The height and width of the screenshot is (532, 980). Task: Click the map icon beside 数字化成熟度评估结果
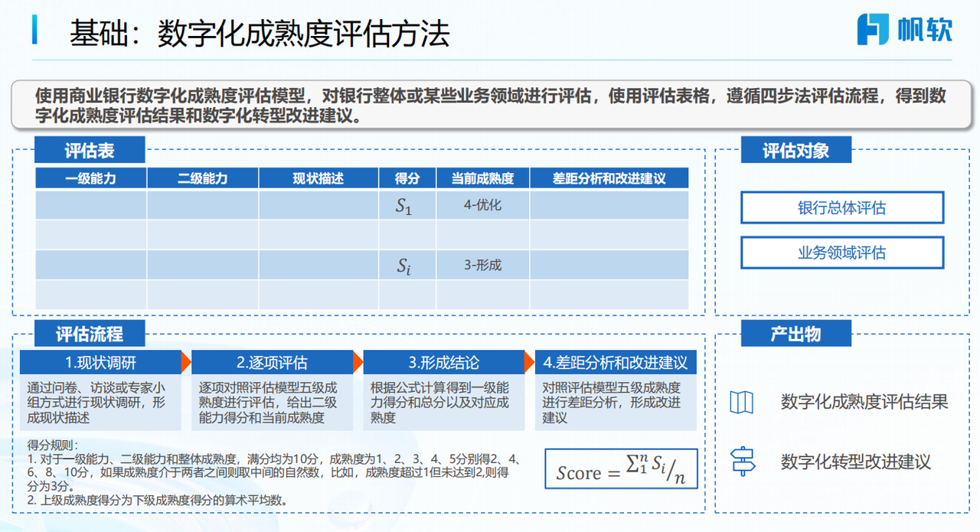[x=741, y=402]
